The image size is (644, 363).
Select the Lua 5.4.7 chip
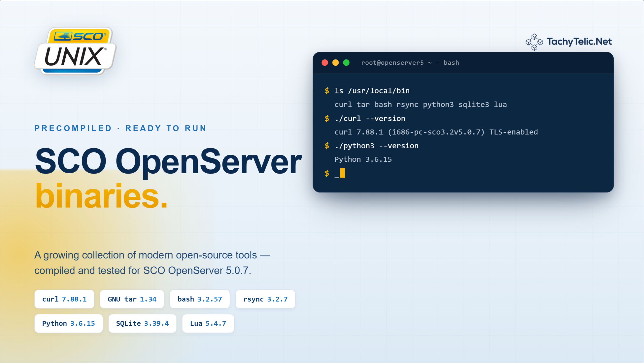point(208,323)
